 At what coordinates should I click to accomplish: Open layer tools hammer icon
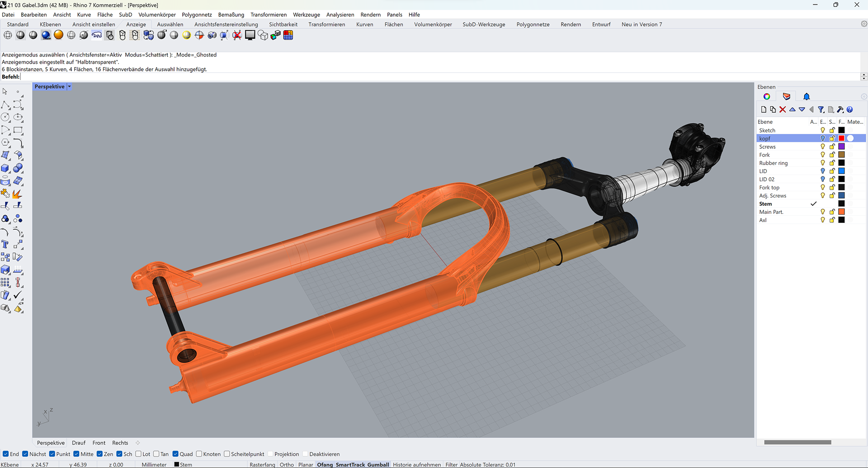coord(840,109)
